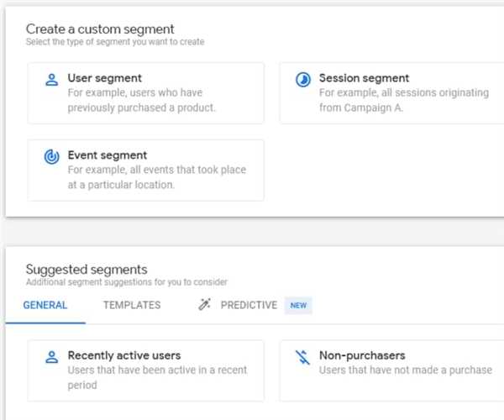Pick the 'Event segment' card title

[x=108, y=155]
